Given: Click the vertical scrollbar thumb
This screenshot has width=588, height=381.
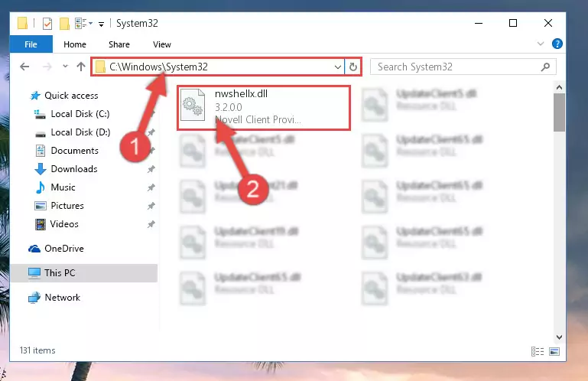Looking at the screenshot, I should click(x=559, y=112).
